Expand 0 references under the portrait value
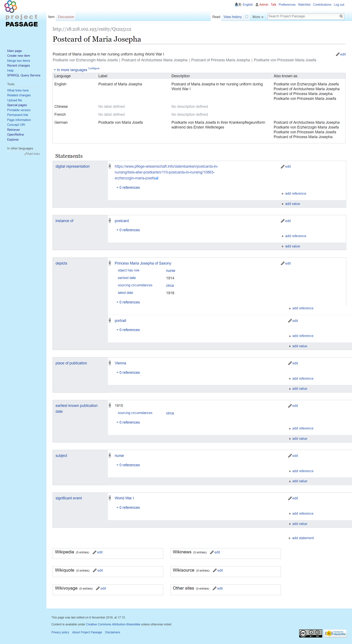 [129, 330]
